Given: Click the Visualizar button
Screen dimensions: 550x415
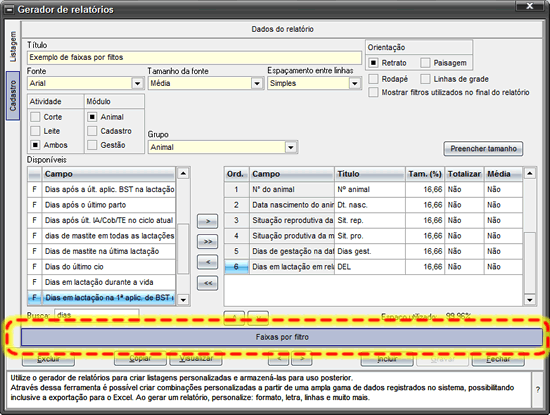Looking at the screenshot, I should 196,359.
